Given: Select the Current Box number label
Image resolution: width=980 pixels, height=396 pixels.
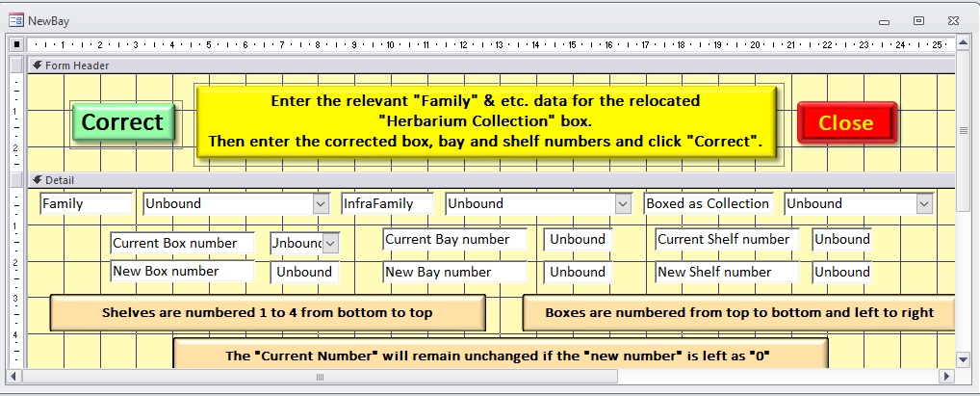Looking at the screenshot, I should pyautogui.click(x=183, y=244).
